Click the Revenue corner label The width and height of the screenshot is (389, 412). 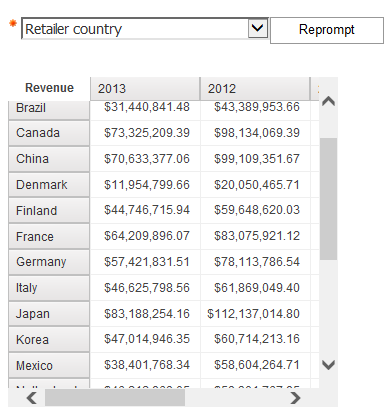pyautogui.click(x=49, y=88)
